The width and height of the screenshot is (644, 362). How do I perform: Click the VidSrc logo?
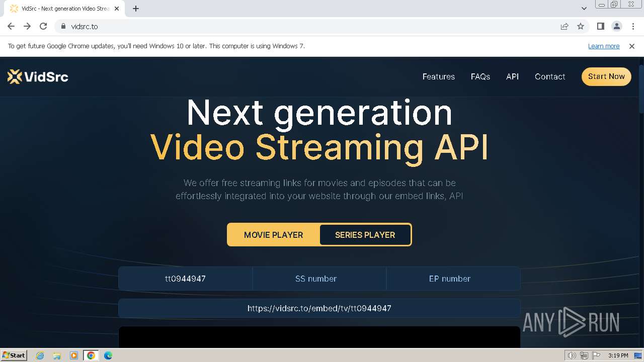[x=38, y=76]
